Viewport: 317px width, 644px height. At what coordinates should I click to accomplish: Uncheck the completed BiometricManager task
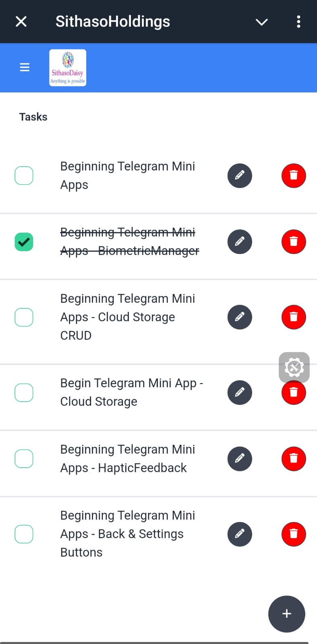(24, 242)
